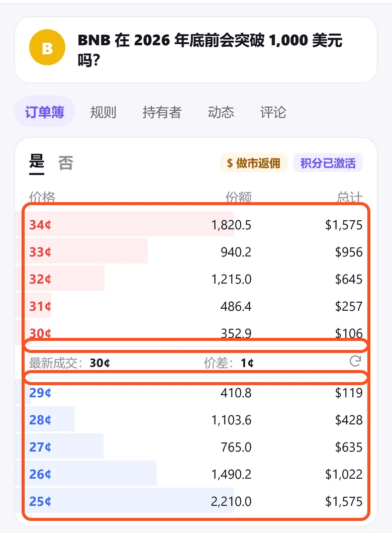This screenshot has width=392, height=533.
Task: Click the 最新成交 30¢ last trade value
Action: [x=100, y=363]
